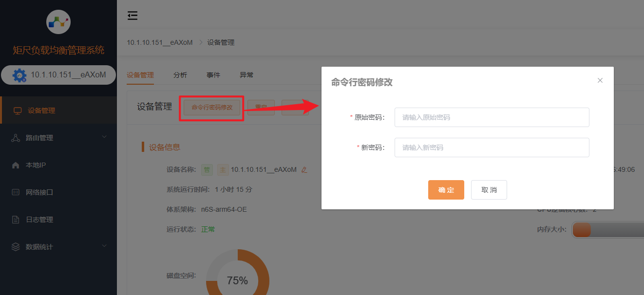Click the 原始密码 password input field
The height and width of the screenshot is (295, 644).
pyautogui.click(x=491, y=117)
